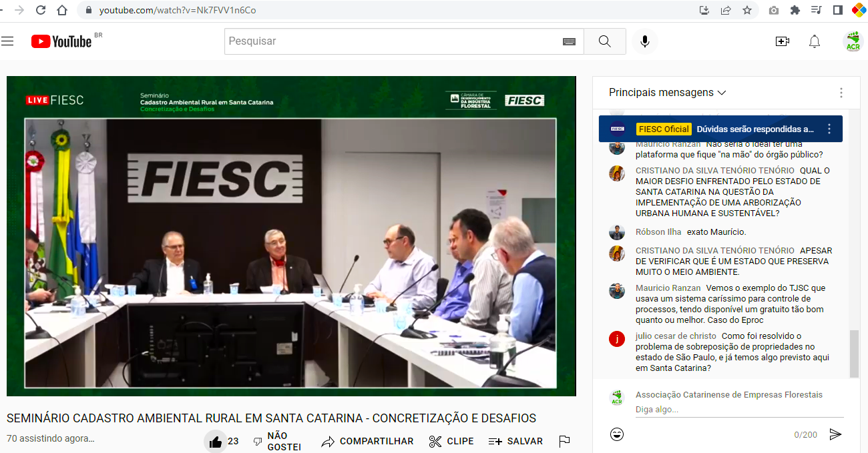Open the extensions puzzle icon
Viewport: 868px width, 453px height.
tap(795, 10)
